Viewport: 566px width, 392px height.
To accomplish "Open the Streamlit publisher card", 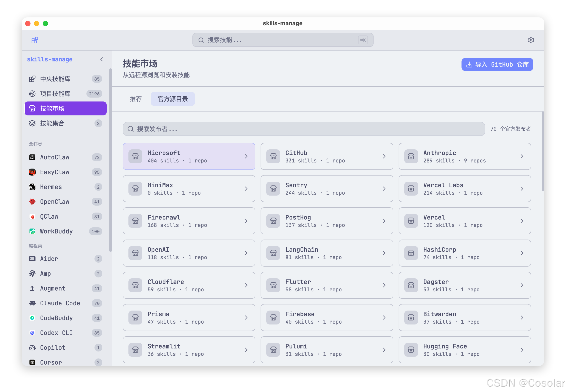I will click(189, 350).
